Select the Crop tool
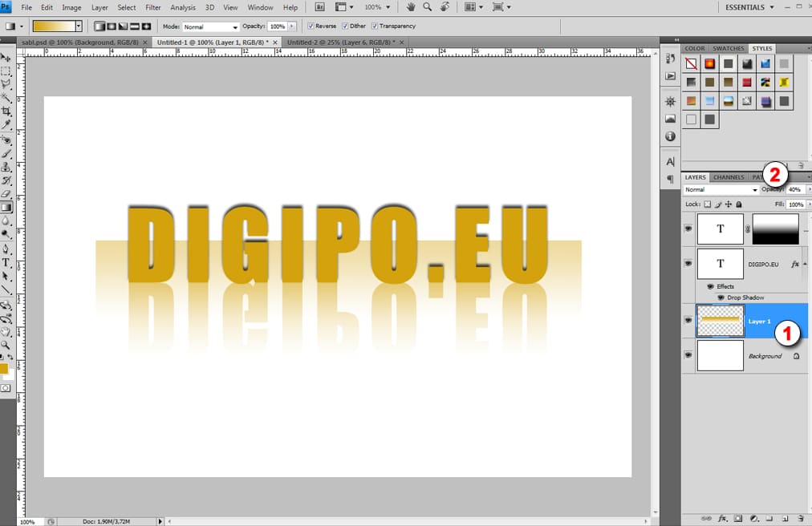This screenshot has height=526, width=812. point(6,111)
